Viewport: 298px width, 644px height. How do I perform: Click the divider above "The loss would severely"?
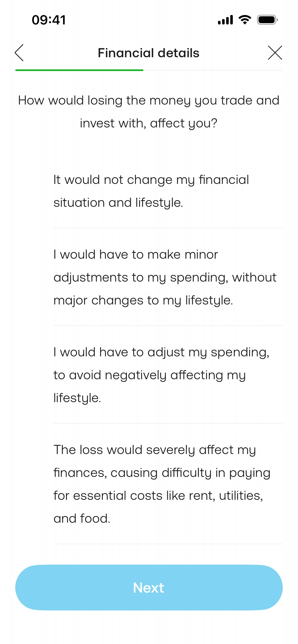(168, 423)
